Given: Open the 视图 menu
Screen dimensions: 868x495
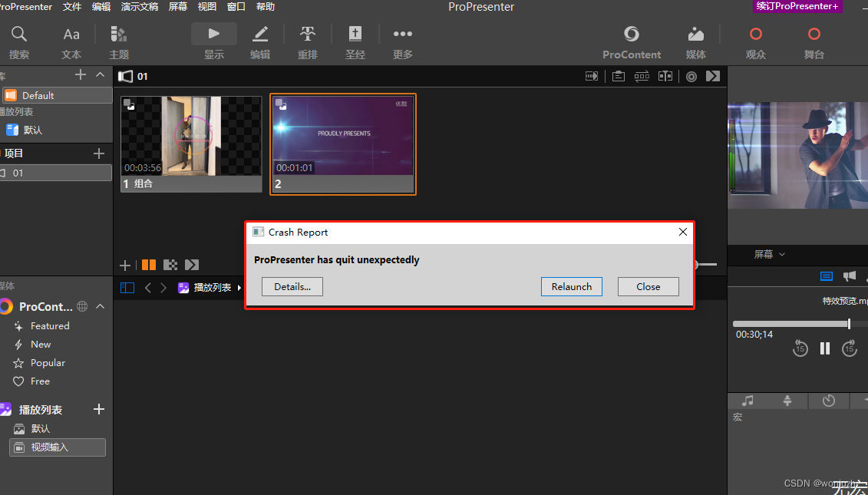Looking at the screenshot, I should pos(207,7).
